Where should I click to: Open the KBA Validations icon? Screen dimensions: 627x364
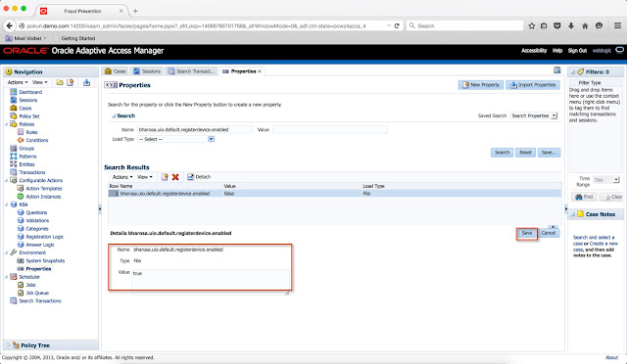[x=21, y=220]
